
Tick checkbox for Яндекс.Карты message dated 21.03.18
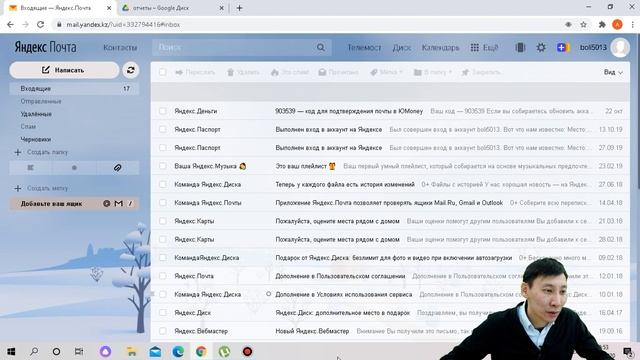162,221
